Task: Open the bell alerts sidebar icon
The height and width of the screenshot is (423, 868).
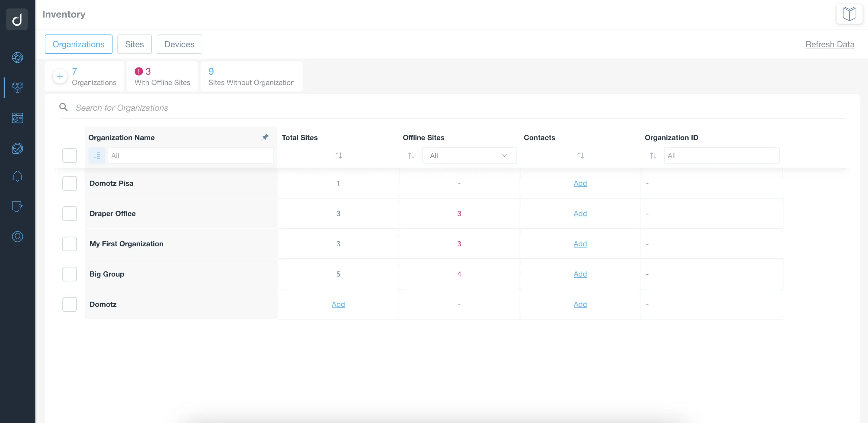Action: click(x=18, y=176)
